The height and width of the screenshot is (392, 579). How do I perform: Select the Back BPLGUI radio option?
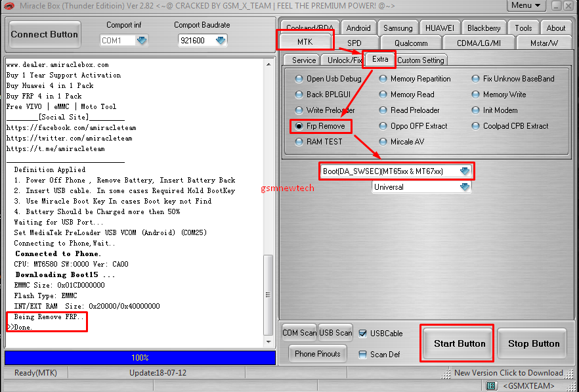tap(299, 95)
